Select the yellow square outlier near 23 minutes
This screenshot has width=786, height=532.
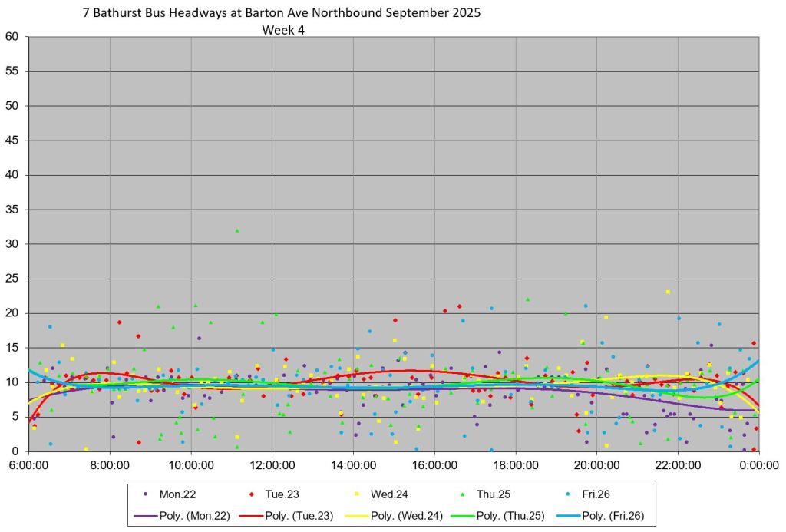coord(668,292)
